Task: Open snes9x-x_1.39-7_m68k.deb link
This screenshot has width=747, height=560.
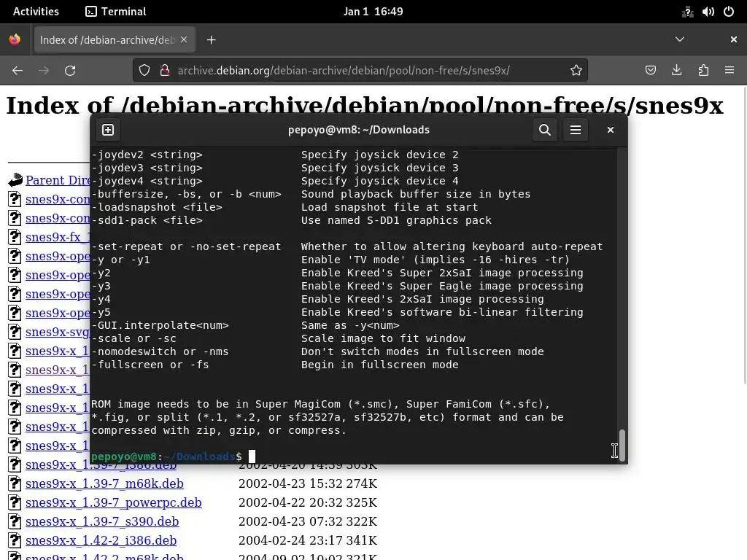Action: click(104, 483)
